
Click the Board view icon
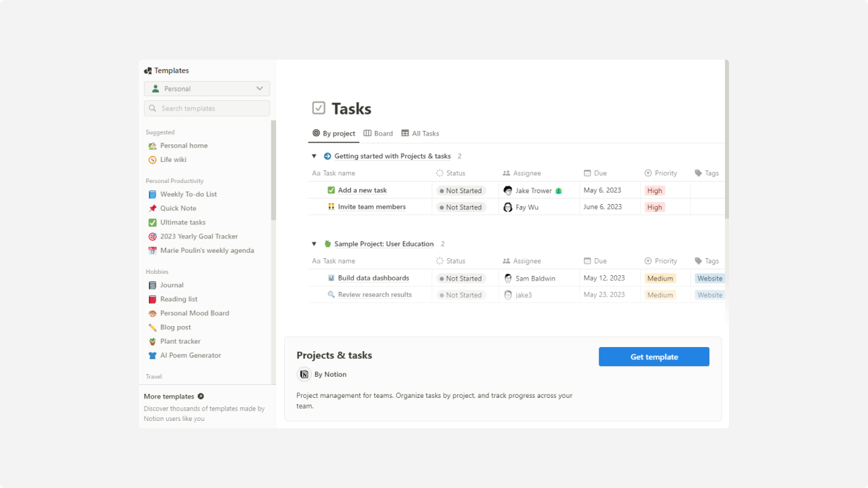(x=367, y=134)
